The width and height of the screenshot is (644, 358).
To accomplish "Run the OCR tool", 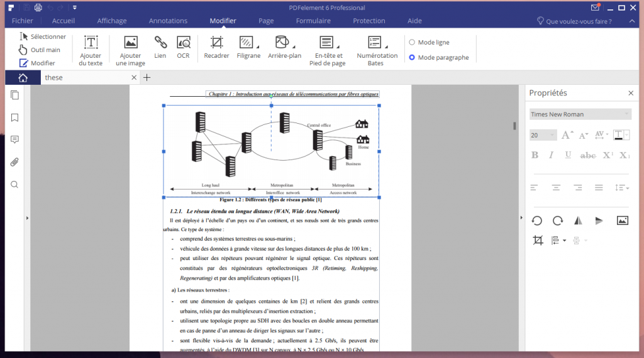I will [x=183, y=47].
